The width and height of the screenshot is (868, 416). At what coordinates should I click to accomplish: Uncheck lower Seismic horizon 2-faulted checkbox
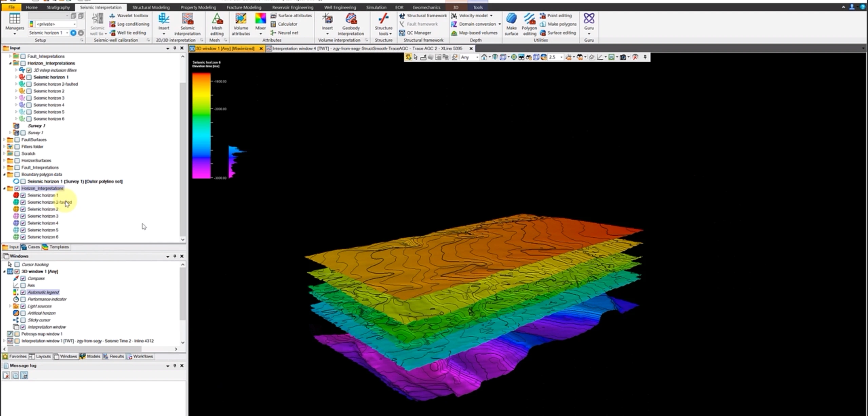point(23,202)
